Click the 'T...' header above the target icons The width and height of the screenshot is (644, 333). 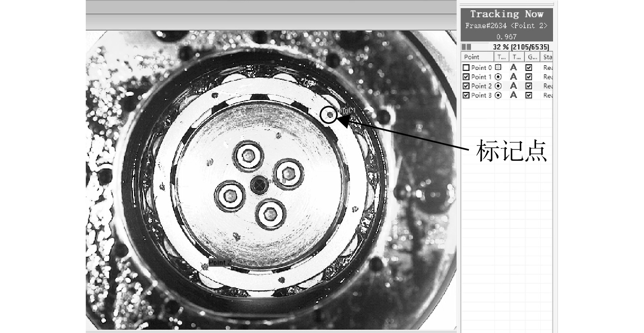[502, 57]
